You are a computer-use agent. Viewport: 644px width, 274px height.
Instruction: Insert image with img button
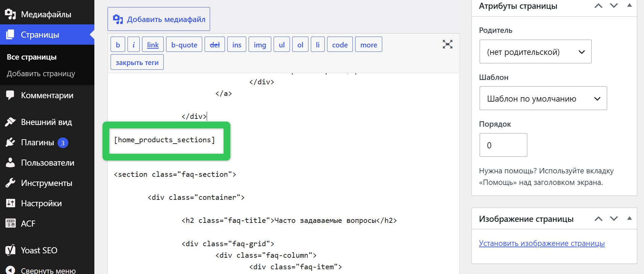(x=260, y=44)
